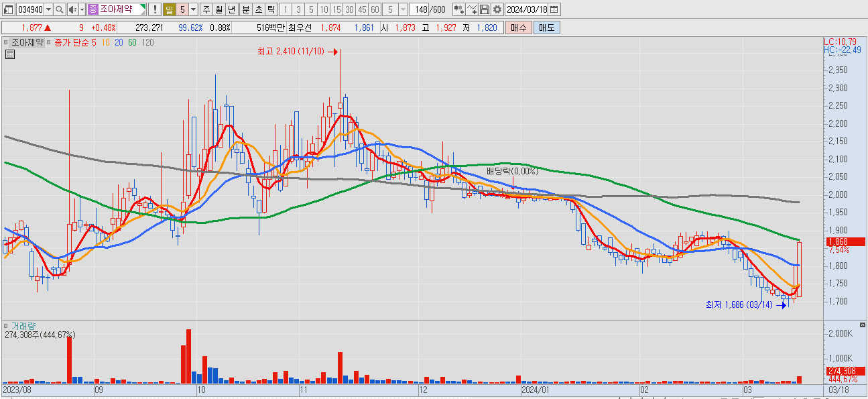868x399 pixels.
Task: Click the 516백만 trade value
Action: (x=271, y=27)
